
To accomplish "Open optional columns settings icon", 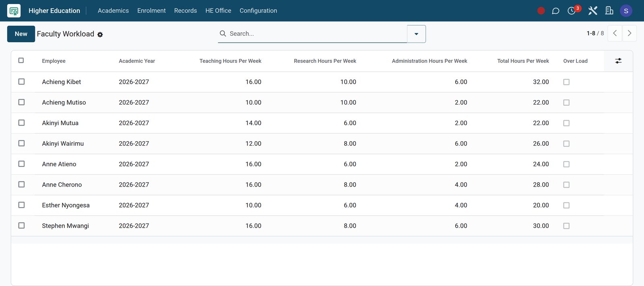I will click(618, 61).
